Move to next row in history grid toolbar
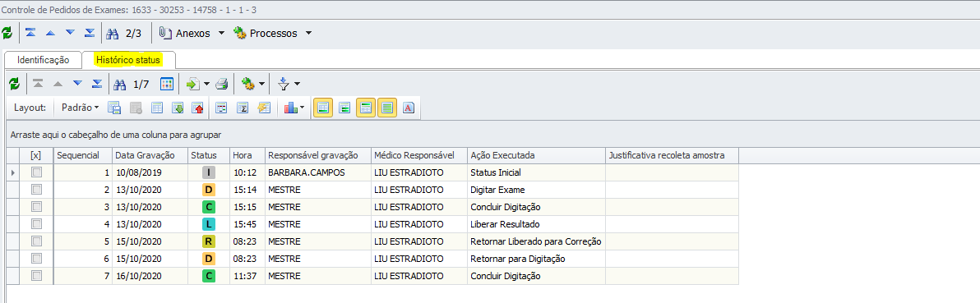 (x=77, y=84)
